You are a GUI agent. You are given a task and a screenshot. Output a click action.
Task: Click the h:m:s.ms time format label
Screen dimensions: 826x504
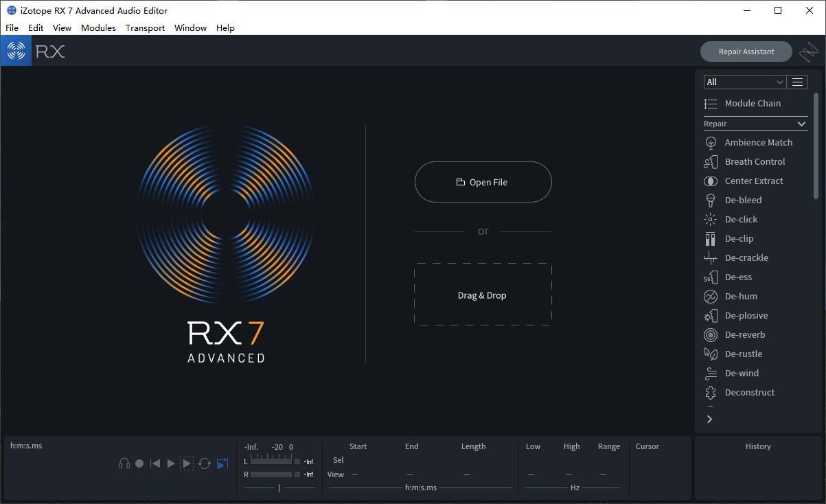tap(421, 488)
